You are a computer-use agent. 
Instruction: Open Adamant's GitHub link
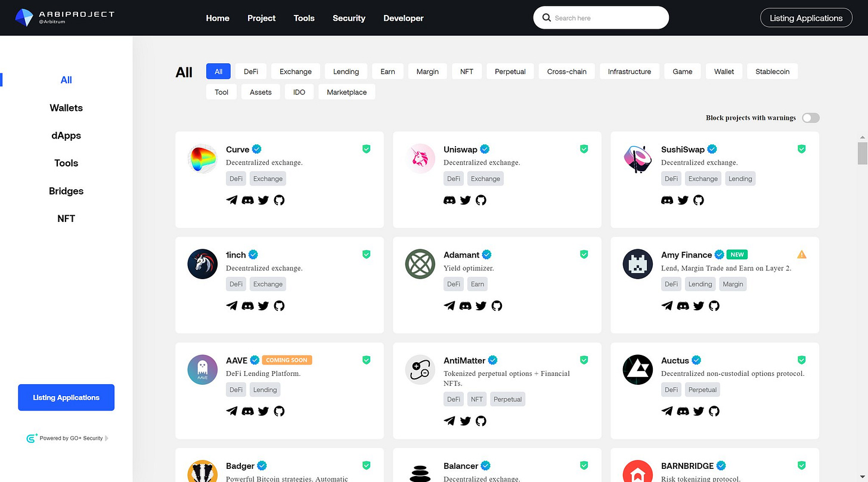[x=497, y=305]
